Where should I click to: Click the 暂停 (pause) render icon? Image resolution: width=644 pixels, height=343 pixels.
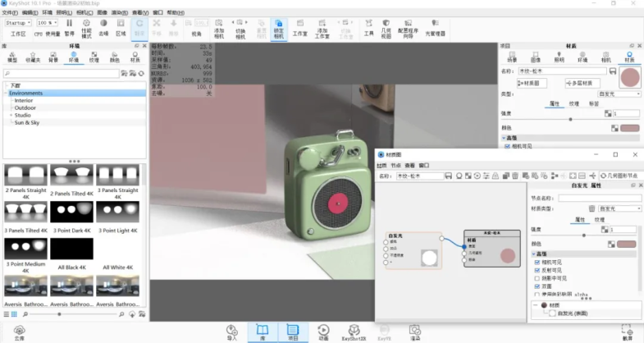tap(70, 26)
